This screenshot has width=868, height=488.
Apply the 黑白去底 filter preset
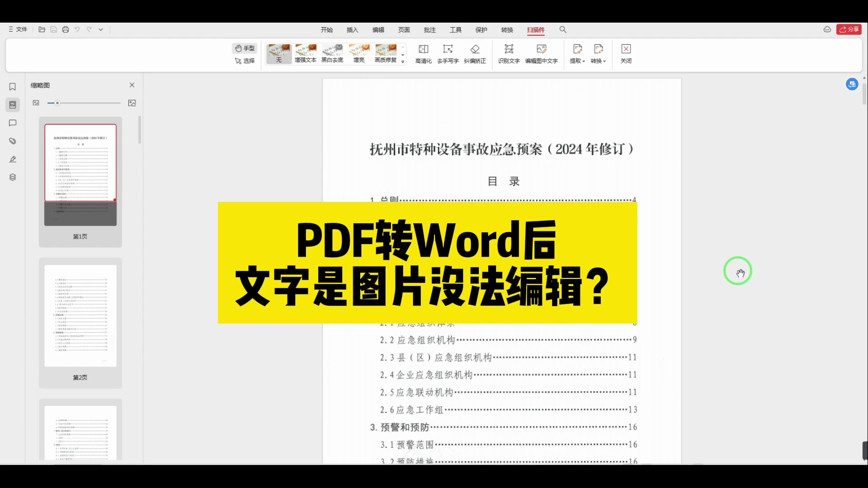(x=332, y=54)
